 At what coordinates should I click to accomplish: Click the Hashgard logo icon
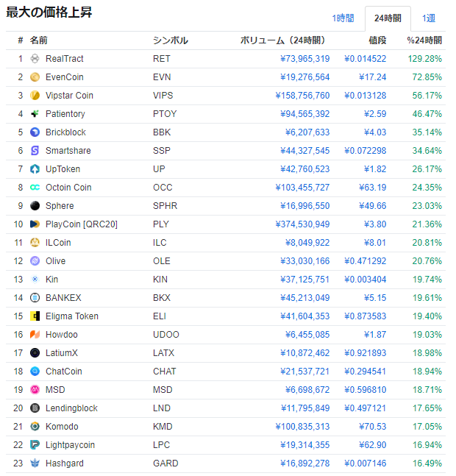point(35,463)
